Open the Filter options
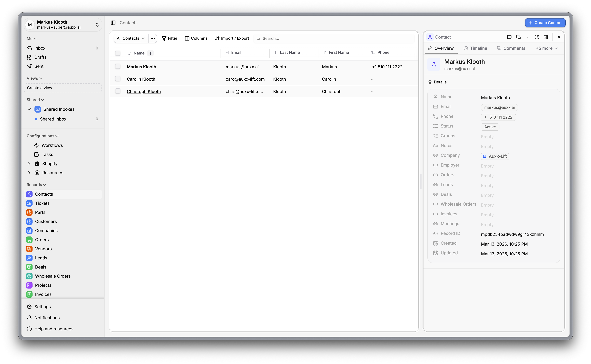The image size is (591, 364). pyautogui.click(x=169, y=38)
